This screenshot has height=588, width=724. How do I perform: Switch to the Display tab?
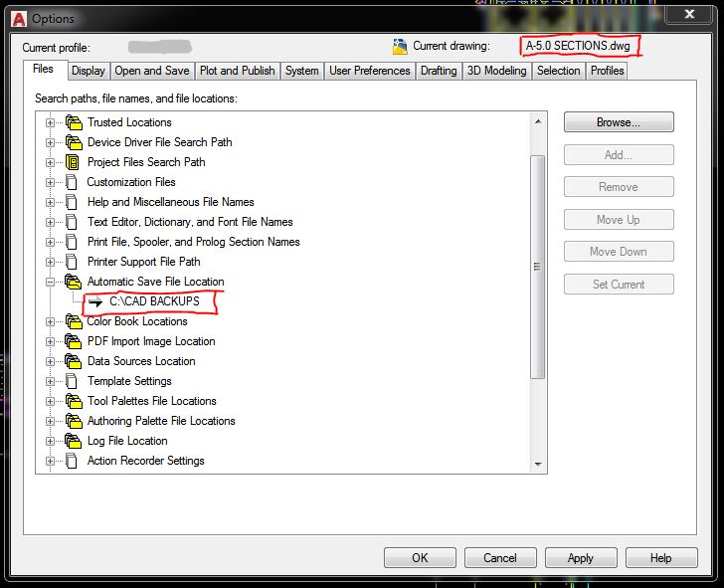(x=89, y=71)
